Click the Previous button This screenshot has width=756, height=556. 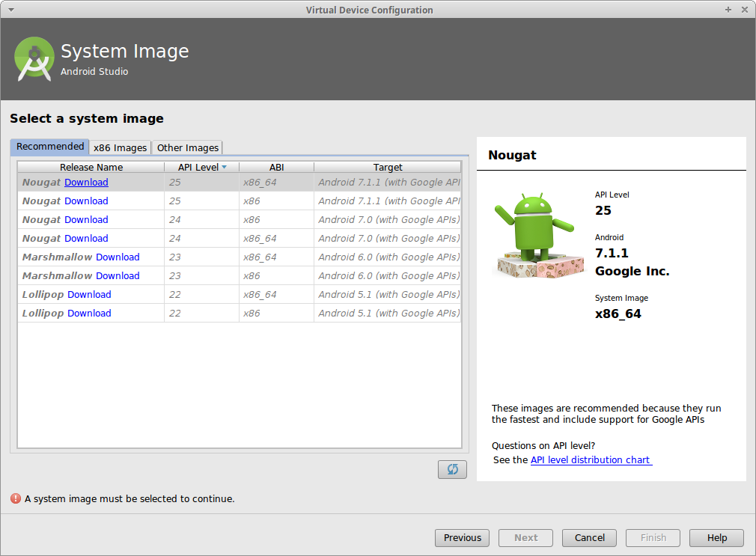[462, 537]
